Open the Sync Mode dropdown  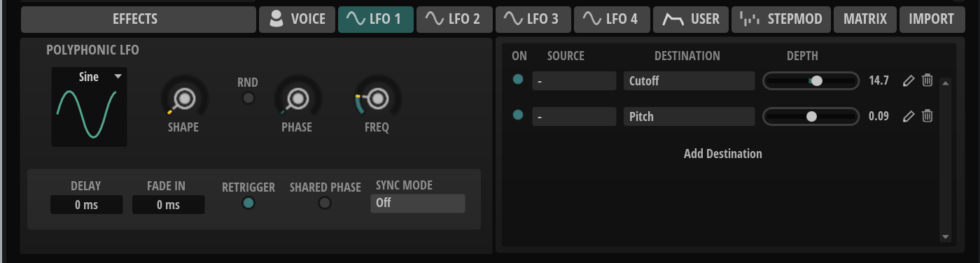click(x=417, y=204)
